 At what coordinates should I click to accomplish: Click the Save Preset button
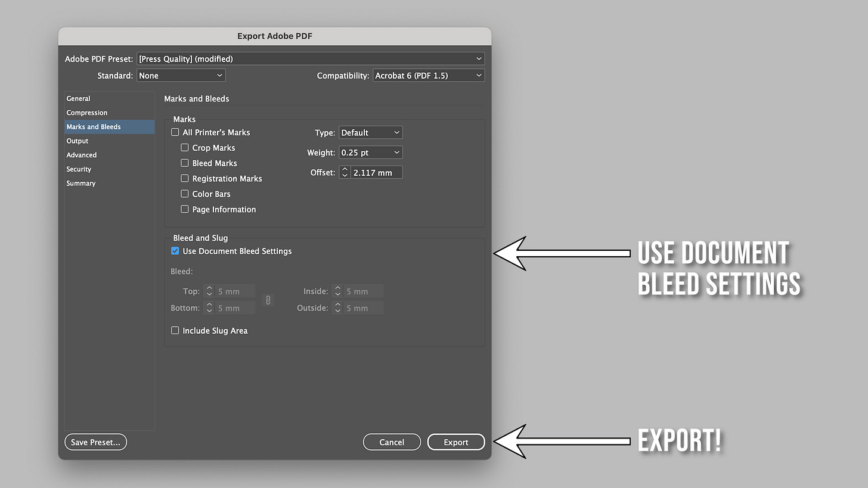(95, 442)
